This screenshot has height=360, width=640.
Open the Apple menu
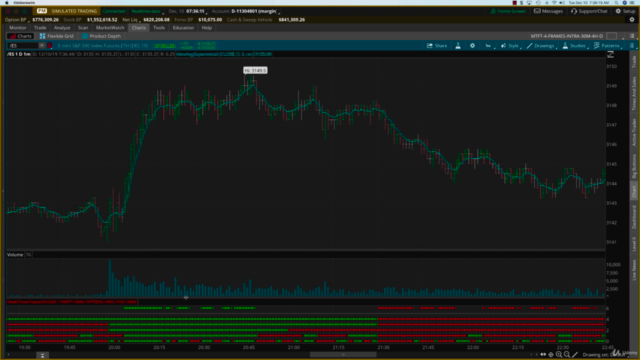point(7,2)
